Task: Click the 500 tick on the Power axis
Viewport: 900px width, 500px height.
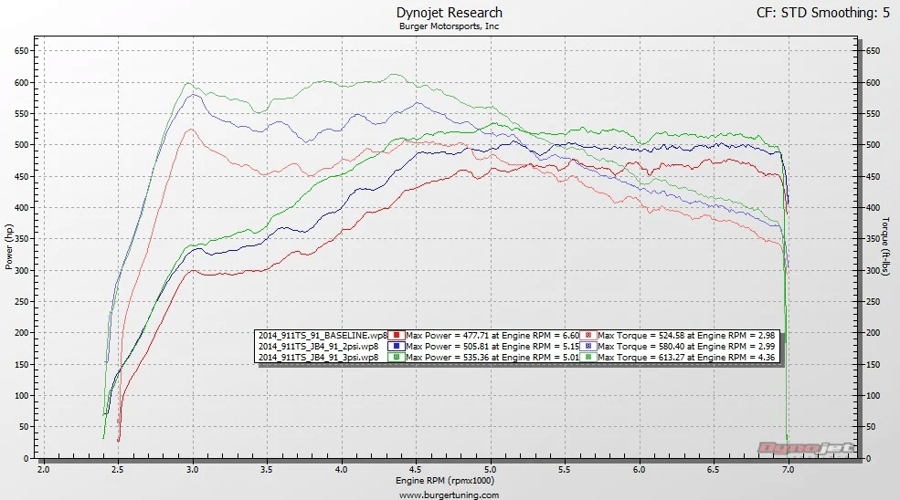Action: click(21, 145)
